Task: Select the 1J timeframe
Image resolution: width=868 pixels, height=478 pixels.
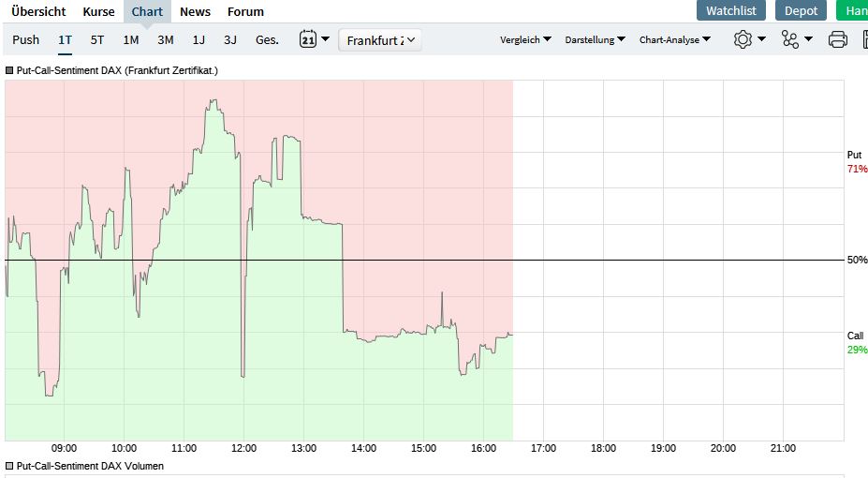Action: tap(199, 40)
